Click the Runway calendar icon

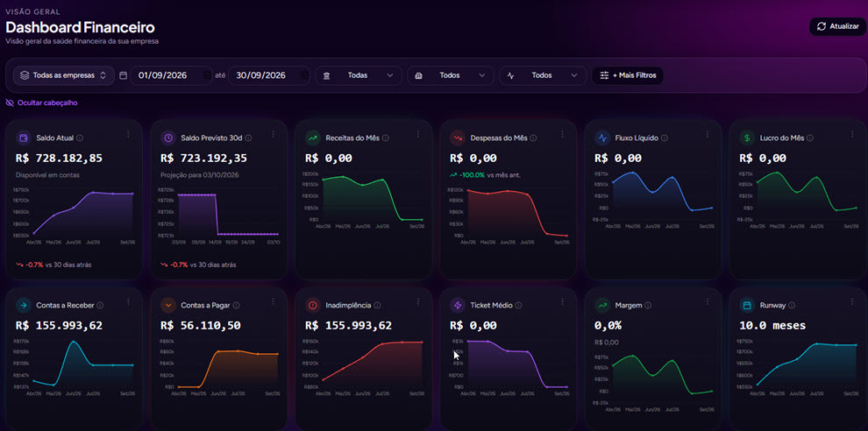tap(747, 305)
